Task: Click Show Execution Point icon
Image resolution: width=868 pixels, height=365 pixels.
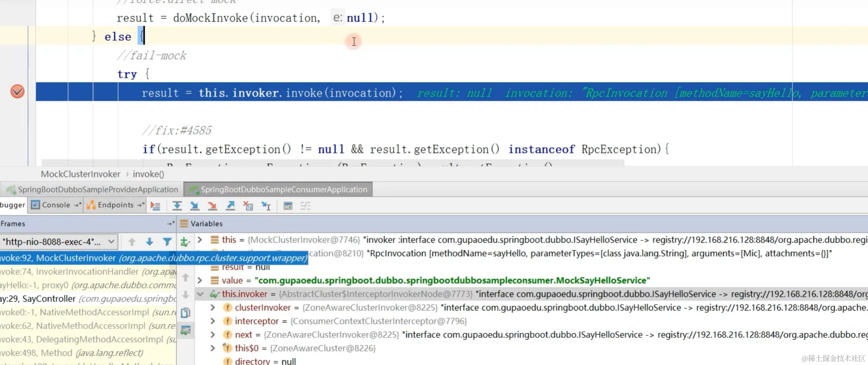Action: (x=155, y=206)
